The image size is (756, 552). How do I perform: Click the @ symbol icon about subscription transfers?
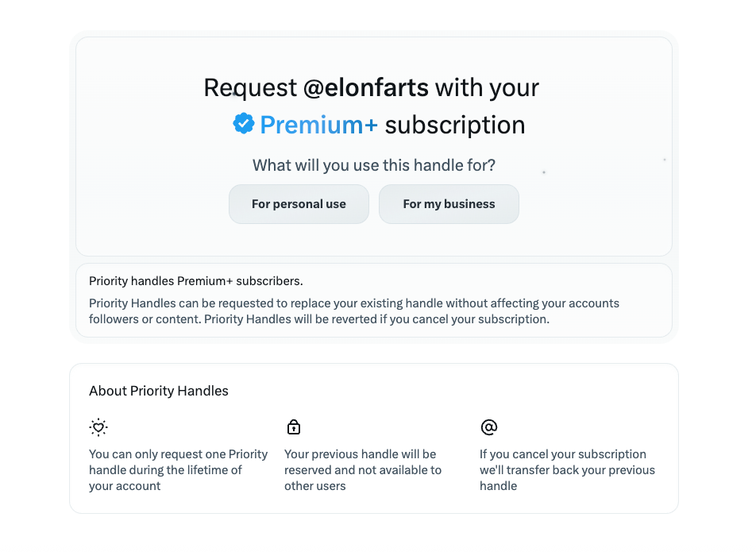pos(489,427)
